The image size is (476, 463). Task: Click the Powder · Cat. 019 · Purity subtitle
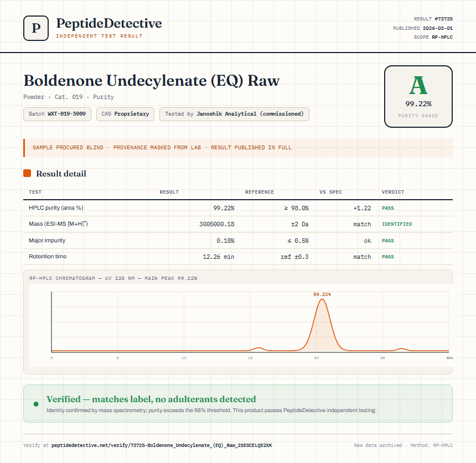point(69,97)
